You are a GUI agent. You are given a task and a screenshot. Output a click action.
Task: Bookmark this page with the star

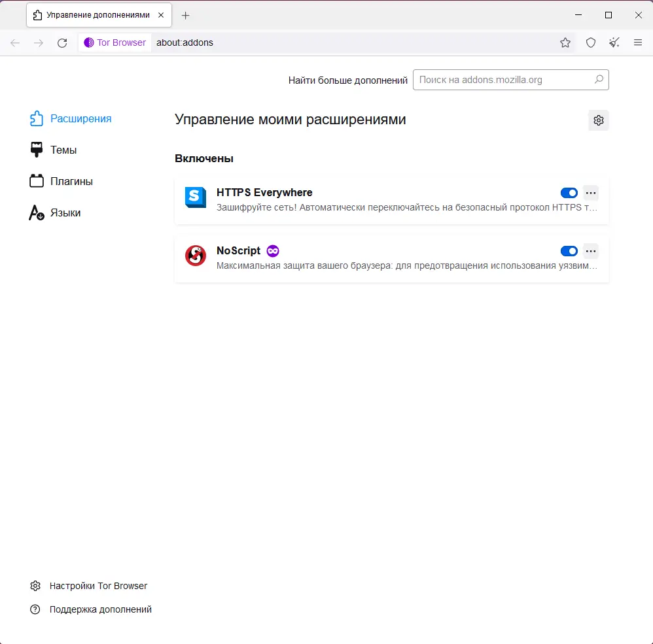click(x=565, y=42)
